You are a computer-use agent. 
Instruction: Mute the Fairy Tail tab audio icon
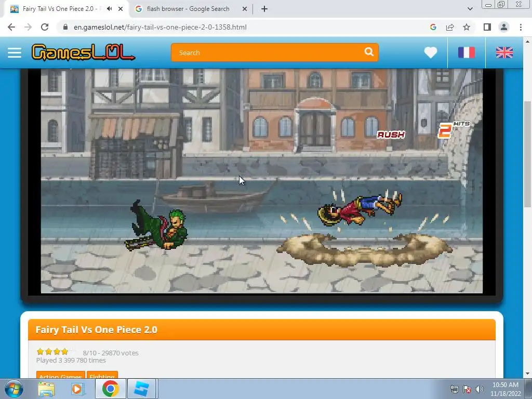pyautogui.click(x=109, y=9)
